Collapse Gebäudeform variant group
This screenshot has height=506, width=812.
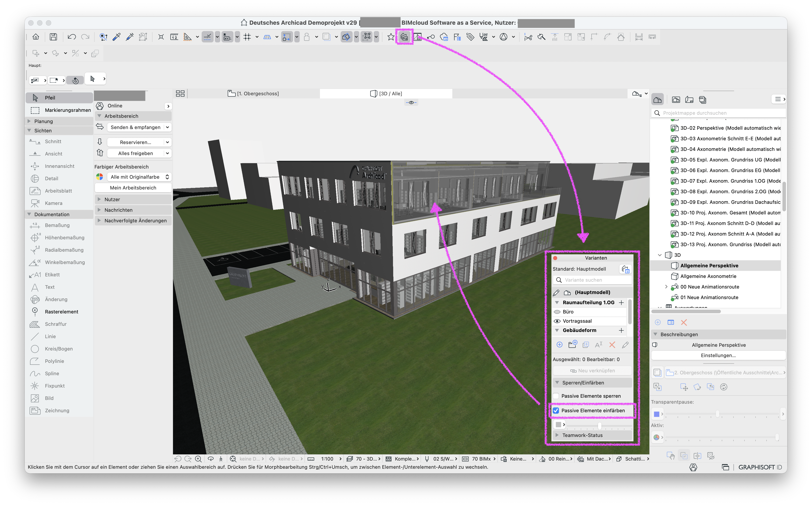pyautogui.click(x=557, y=331)
